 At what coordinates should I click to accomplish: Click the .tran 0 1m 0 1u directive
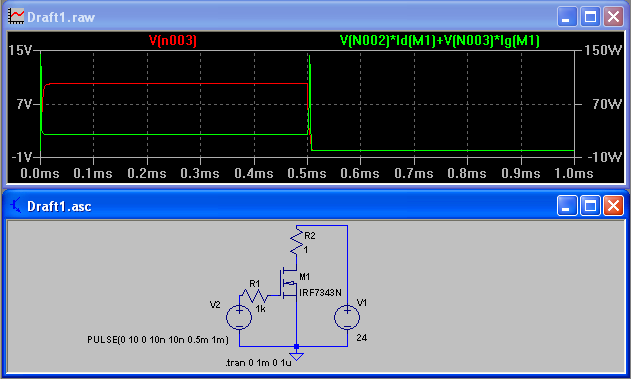click(x=258, y=363)
